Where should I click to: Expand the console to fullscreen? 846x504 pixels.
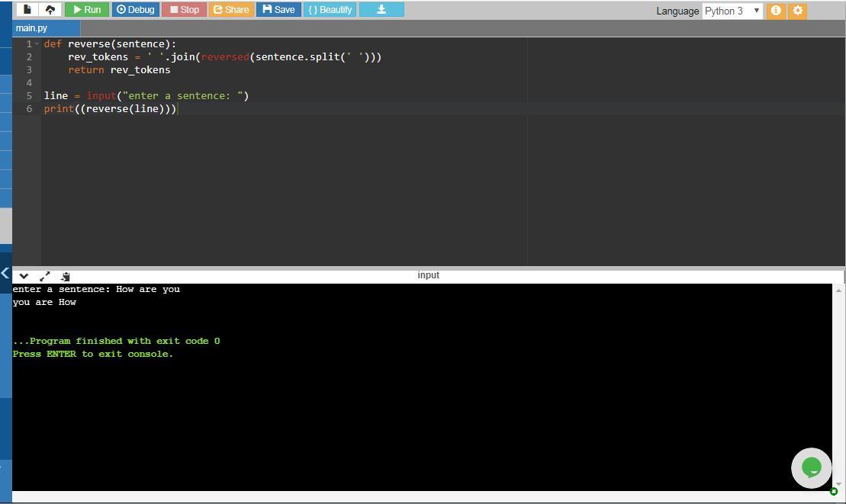[44, 276]
